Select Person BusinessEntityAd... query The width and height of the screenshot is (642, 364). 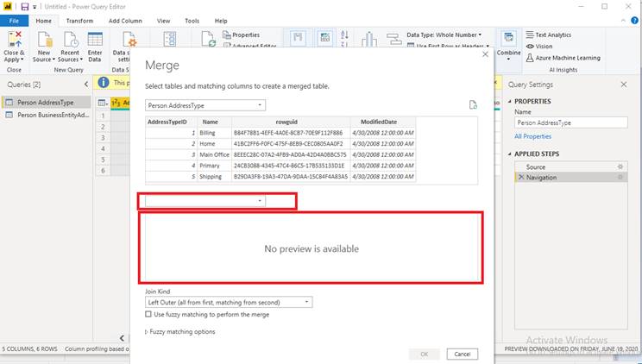pos(46,115)
